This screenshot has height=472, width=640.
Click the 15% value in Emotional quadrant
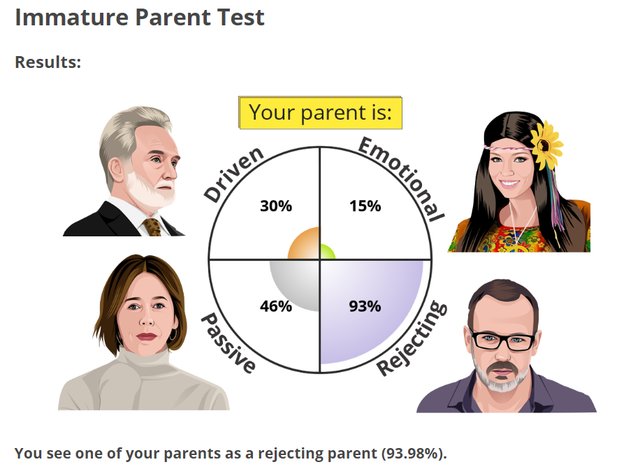click(x=365, y=206)
